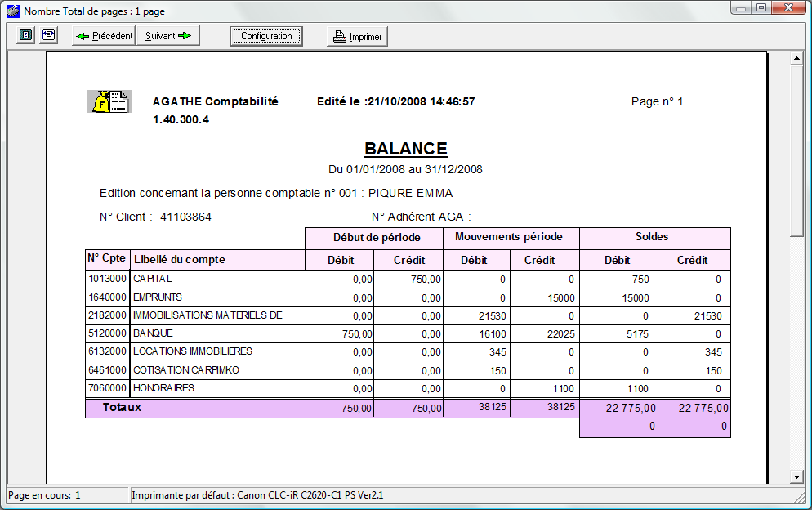Click the BANQUE account row label
812x510 pixels.
tap(154, 333)
